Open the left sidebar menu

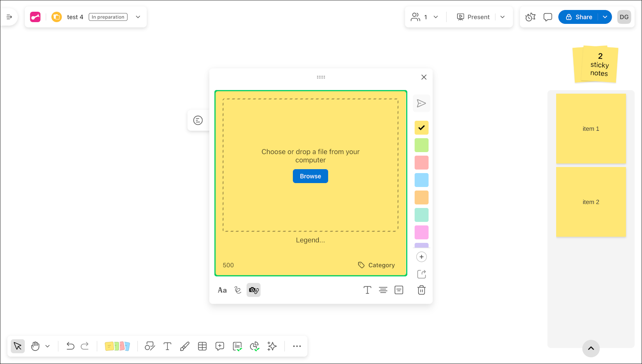click(x=9, y=17)
